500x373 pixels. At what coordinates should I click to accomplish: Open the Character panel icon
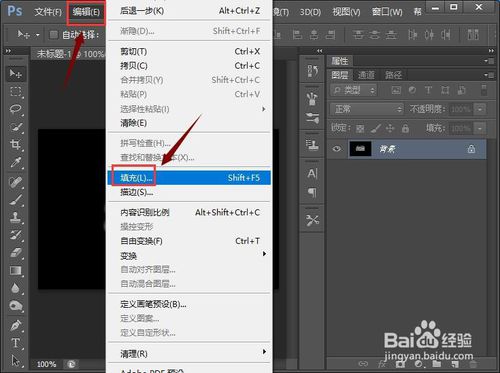pyautogui.click(x=312, y=173)
